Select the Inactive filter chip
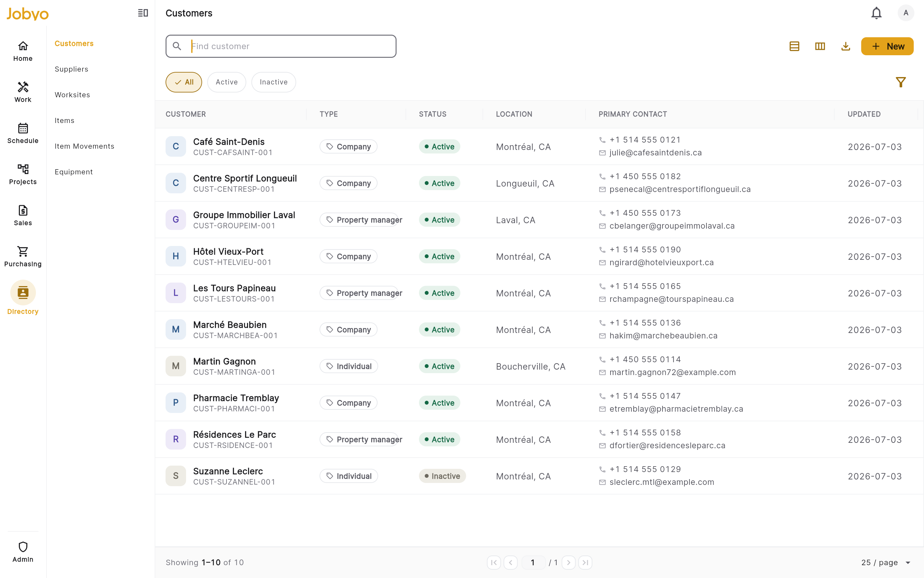Screen dimensions: 924x578 tap(274, 82)
